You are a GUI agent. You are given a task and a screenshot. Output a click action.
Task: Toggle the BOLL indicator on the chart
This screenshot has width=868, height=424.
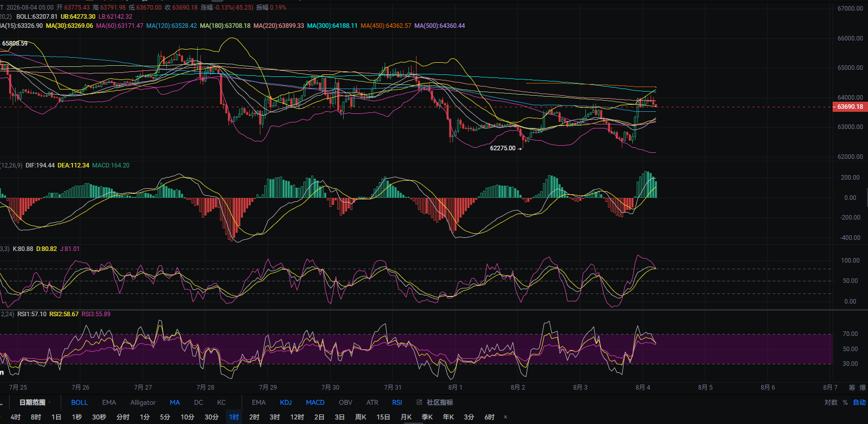coord(79,402)
